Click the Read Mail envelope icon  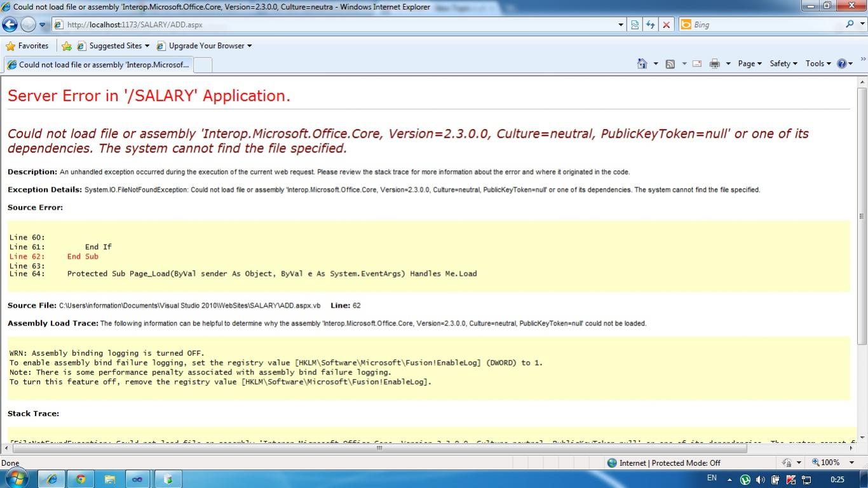click(x=696, y=64)
